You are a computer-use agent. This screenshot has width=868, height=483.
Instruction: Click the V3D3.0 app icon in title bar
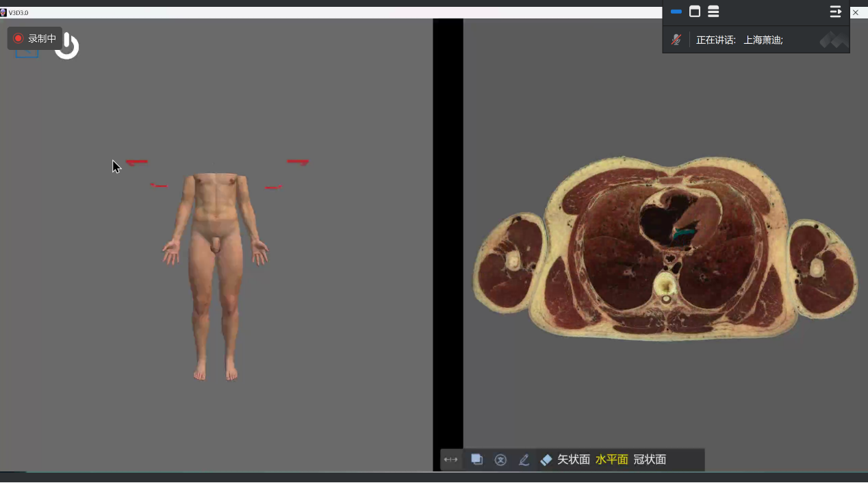(4, 12)
